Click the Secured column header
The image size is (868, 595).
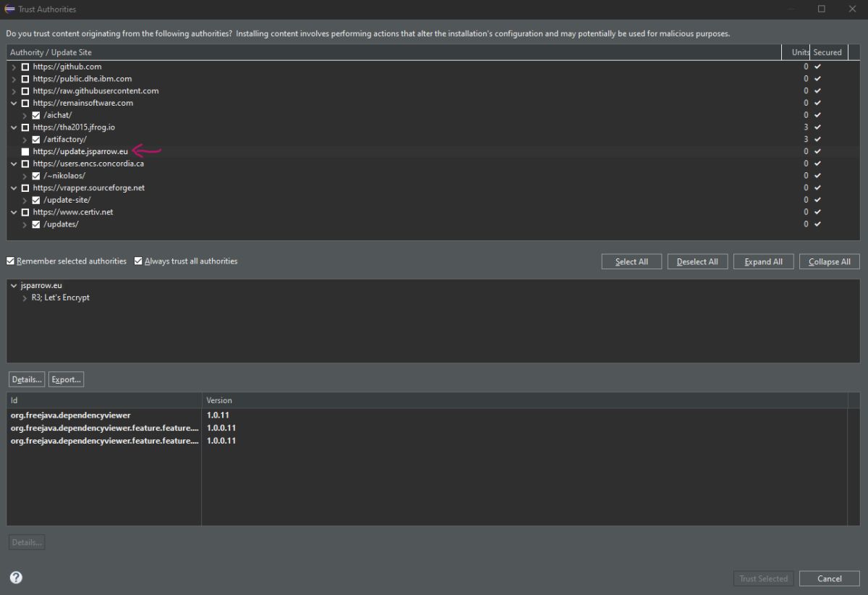(828, 52)
